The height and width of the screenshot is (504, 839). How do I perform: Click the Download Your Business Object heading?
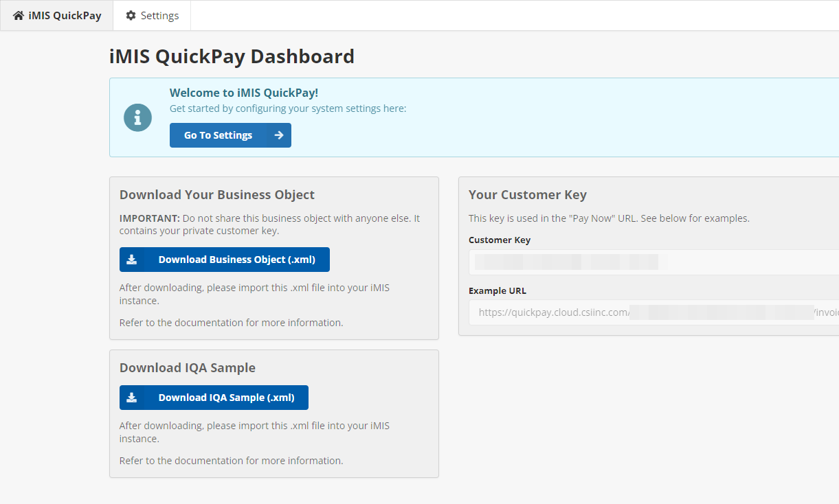(x=217, y=195)
